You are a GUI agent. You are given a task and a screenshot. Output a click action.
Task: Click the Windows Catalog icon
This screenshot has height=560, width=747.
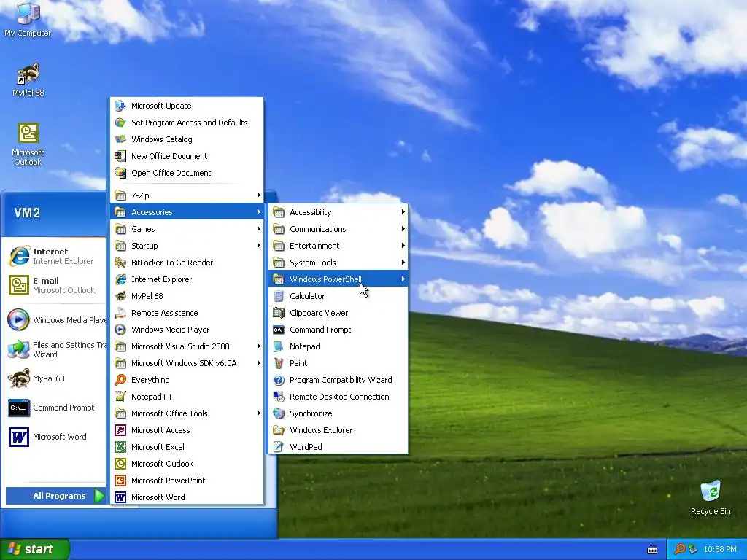click(120, 139)
